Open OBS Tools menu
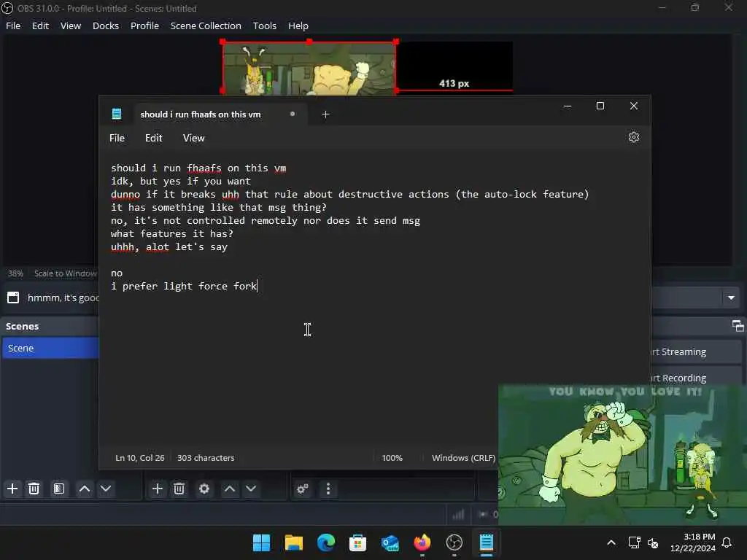Image resolution: width=747 pixels, height=560 pixels. pyautogui.click(x=264, y=26)
